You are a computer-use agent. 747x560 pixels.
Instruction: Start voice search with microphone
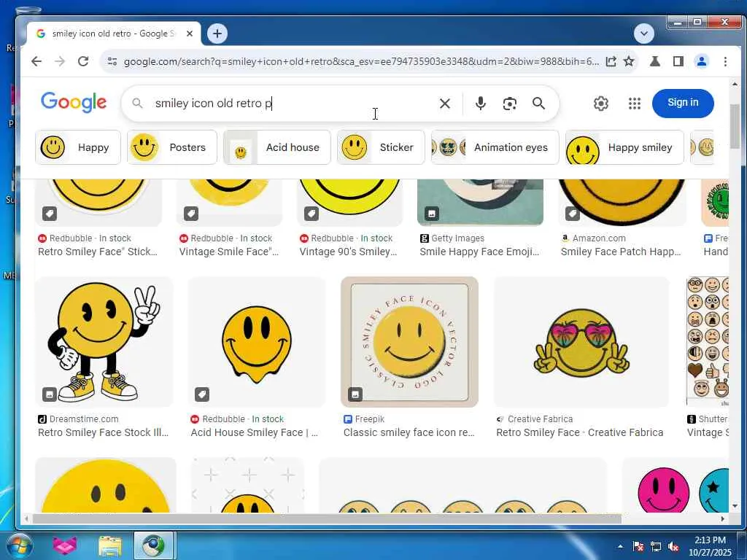pos(481,104)
